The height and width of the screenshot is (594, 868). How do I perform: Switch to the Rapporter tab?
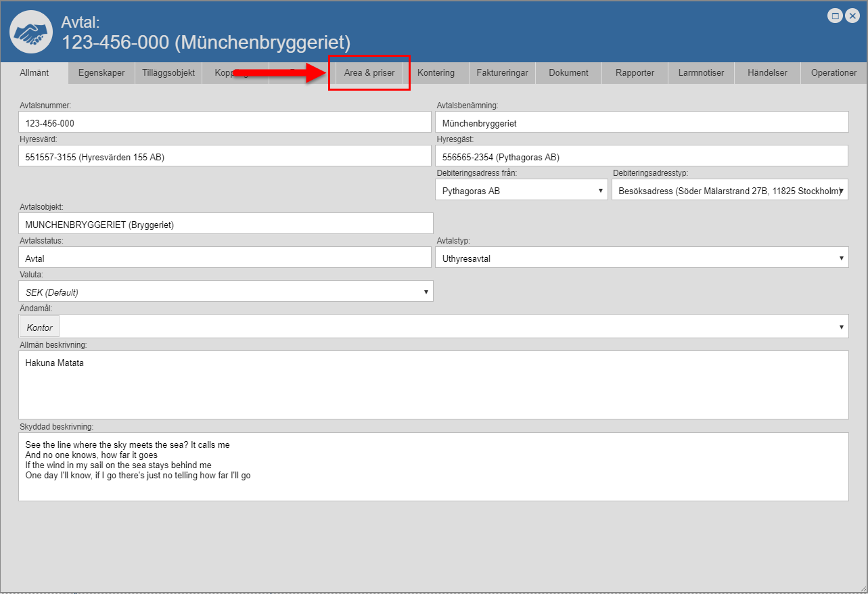point(635,72)
